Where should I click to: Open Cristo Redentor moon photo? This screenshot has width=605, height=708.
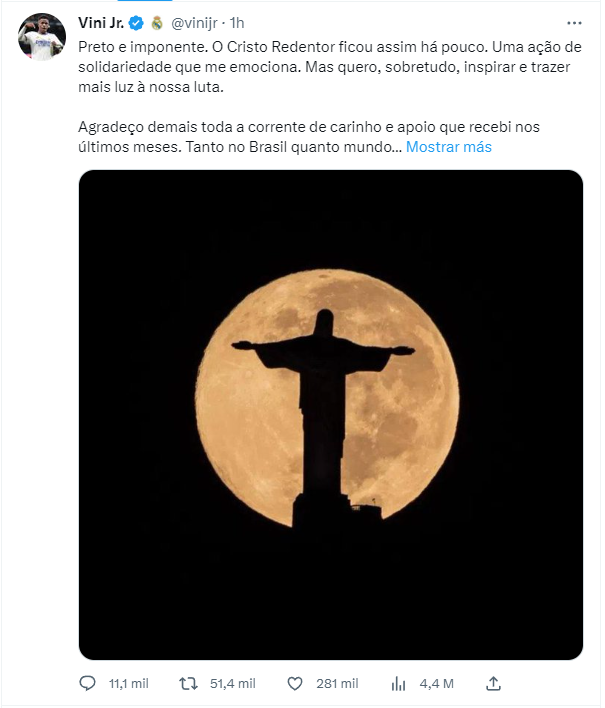click(330, 415)
